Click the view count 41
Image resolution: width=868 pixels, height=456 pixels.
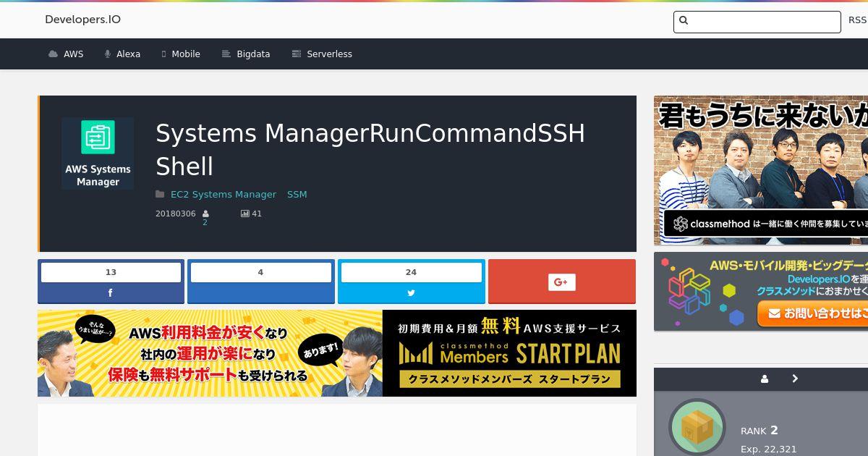[x=257, y=214]
